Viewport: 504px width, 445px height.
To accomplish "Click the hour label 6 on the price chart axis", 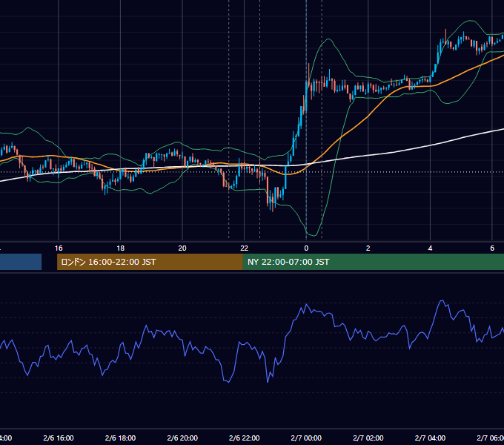I will 492,248.
